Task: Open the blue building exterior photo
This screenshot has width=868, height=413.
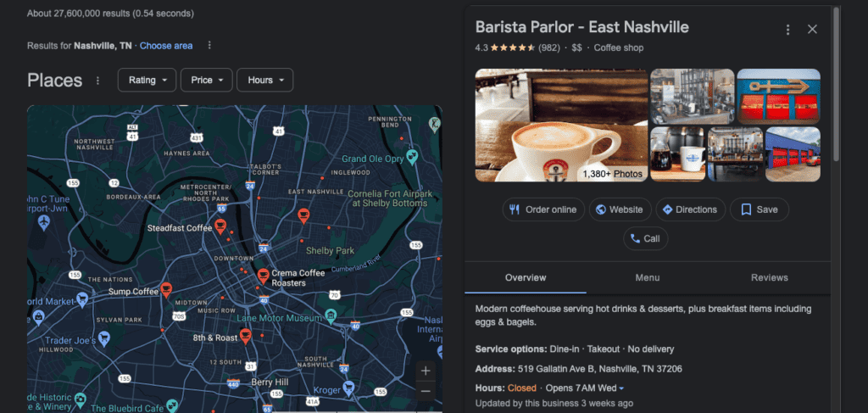Action: tap(793, 153)
